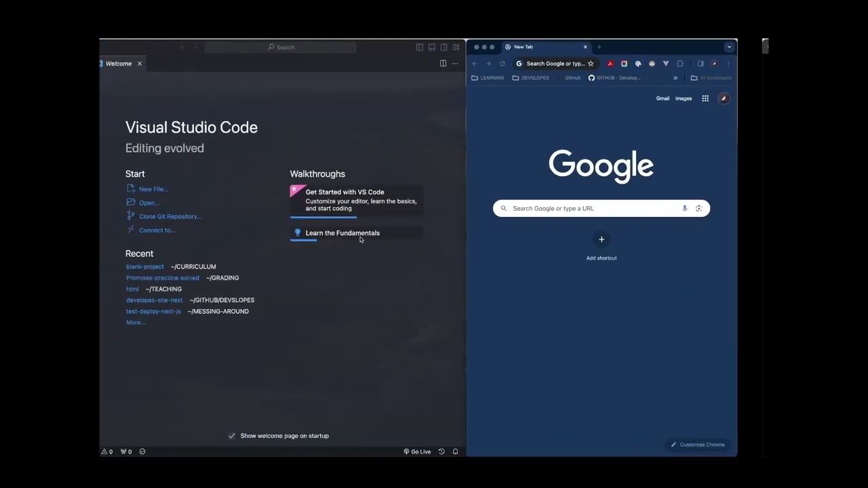Click Add shortcut plus button
Viewport: 868px width, 488px height.
[x=601, y=239]
